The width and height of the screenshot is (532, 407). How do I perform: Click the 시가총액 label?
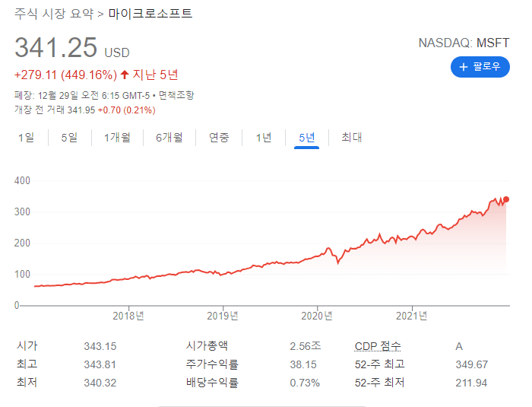[207, 346]
